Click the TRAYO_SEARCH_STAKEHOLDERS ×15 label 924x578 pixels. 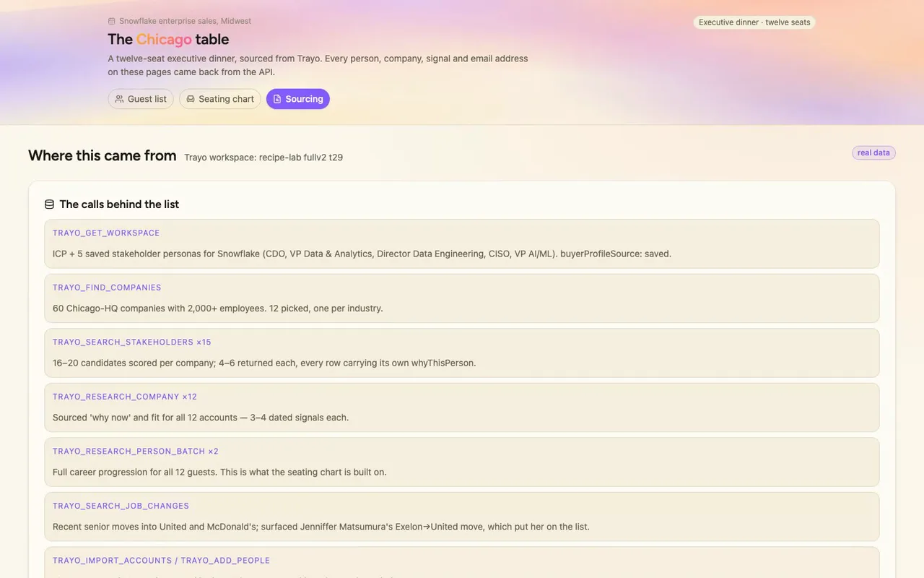coord(132,342)
